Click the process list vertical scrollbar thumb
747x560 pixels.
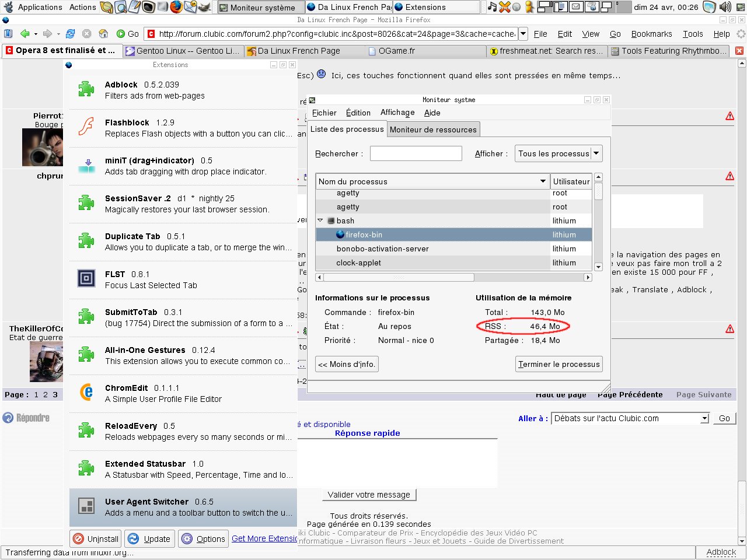coord(598,191)
